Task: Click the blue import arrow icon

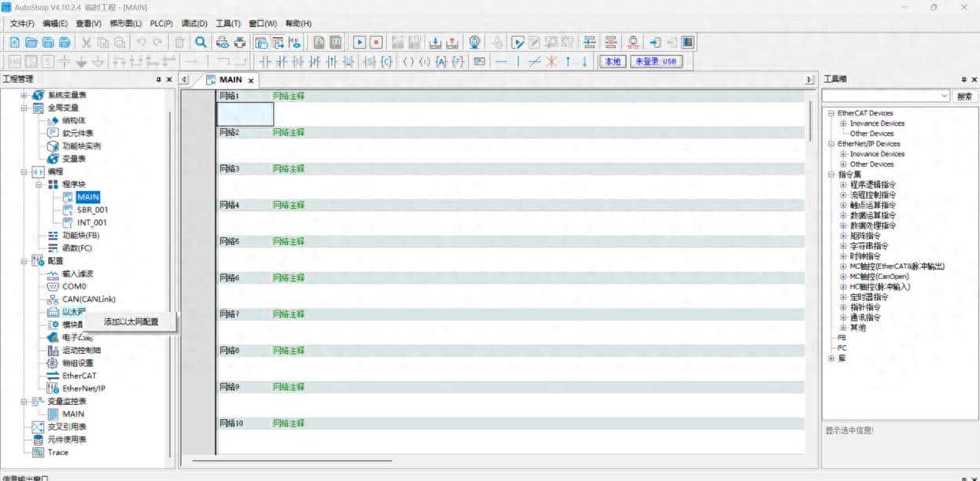Action: click(654, 42)
